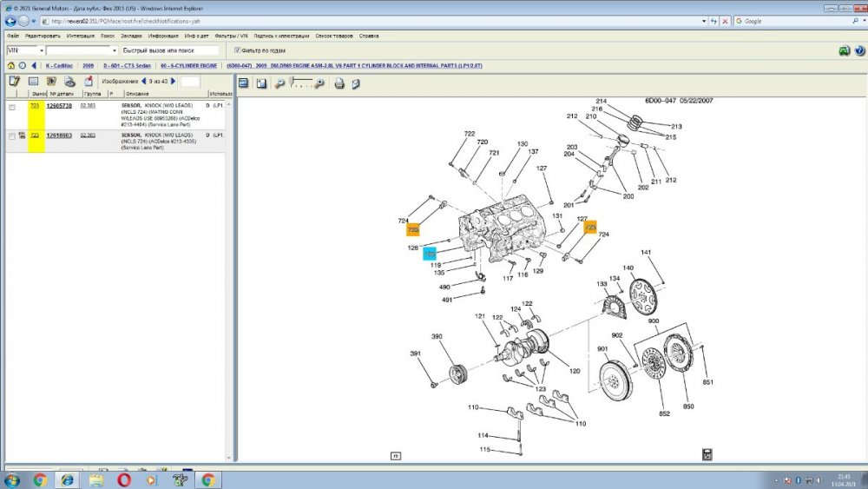
Task: Go to the next illustration with right arrow
Action: (175, 82)
